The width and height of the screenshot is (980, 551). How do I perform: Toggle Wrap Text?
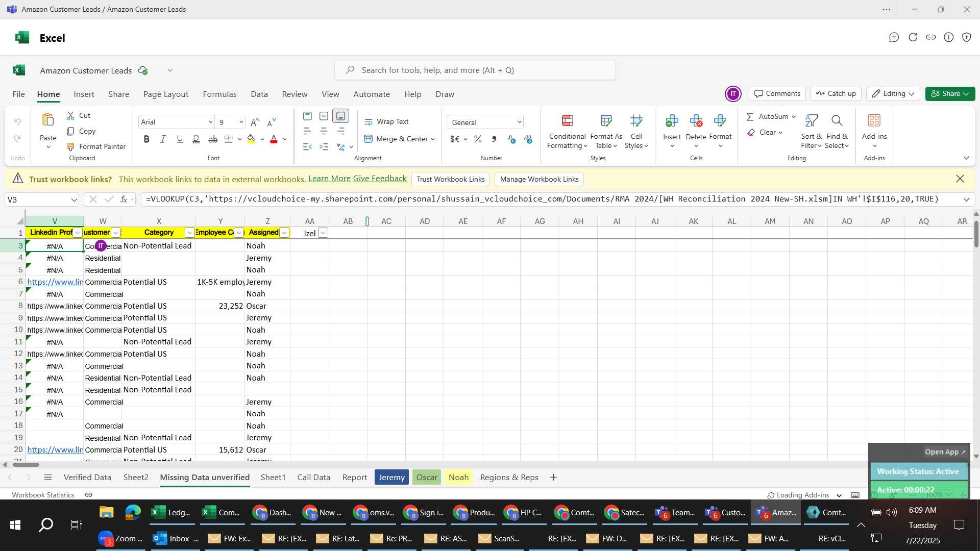point(386,122)
